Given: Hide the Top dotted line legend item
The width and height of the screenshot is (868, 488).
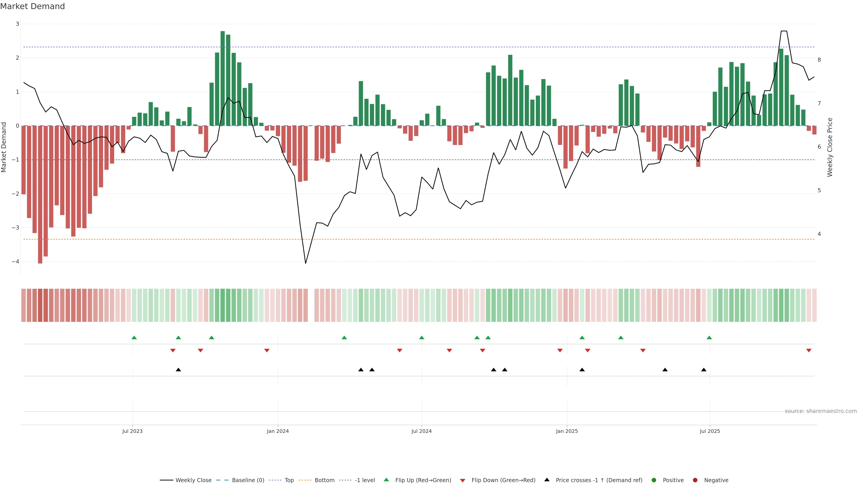Looking at the screenshot, I should coord(289,480).
